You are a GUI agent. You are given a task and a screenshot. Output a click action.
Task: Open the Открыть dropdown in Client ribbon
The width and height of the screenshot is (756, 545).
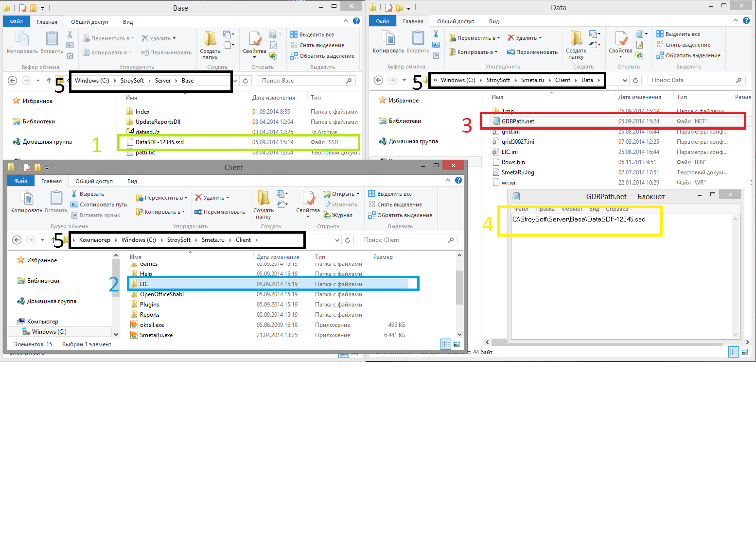(358, 194)
